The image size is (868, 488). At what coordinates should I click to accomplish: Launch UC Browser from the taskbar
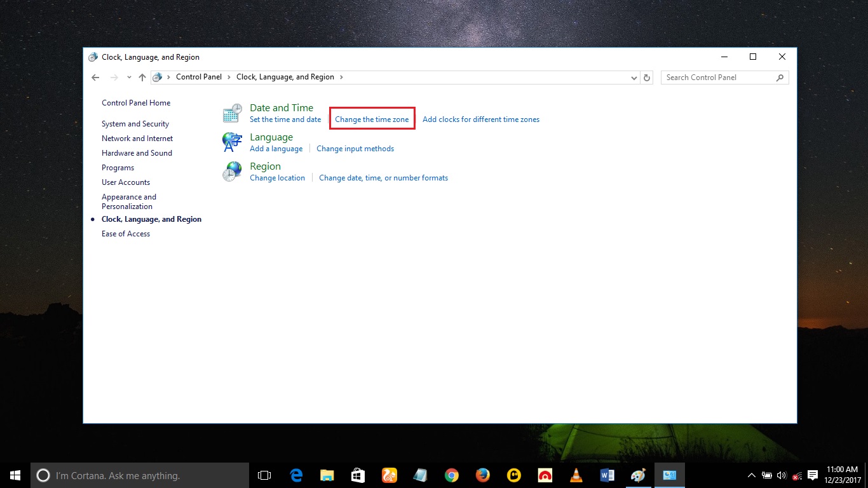click(x=390, y=475)
